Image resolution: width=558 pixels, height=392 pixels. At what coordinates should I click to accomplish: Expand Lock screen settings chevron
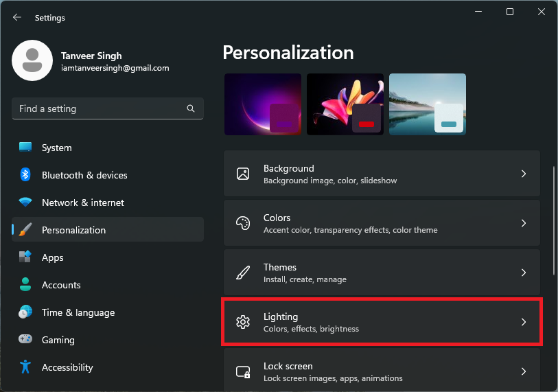[x=524, y=371]
